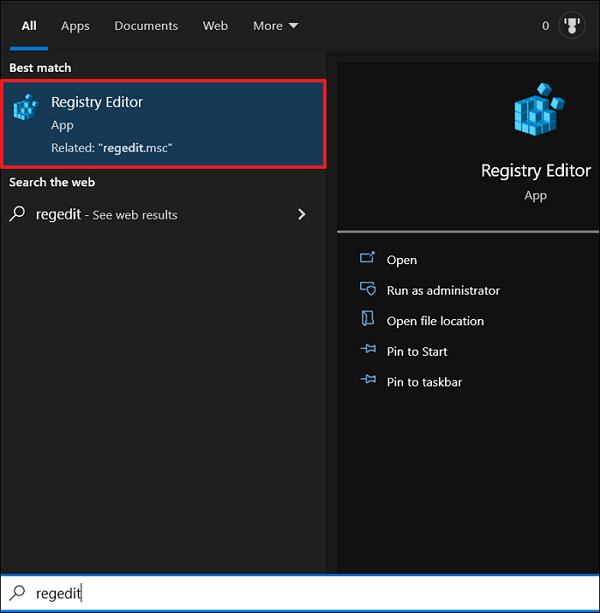Click the search box magnifier icon
The image size is (600, 613).
coord(17,593)
